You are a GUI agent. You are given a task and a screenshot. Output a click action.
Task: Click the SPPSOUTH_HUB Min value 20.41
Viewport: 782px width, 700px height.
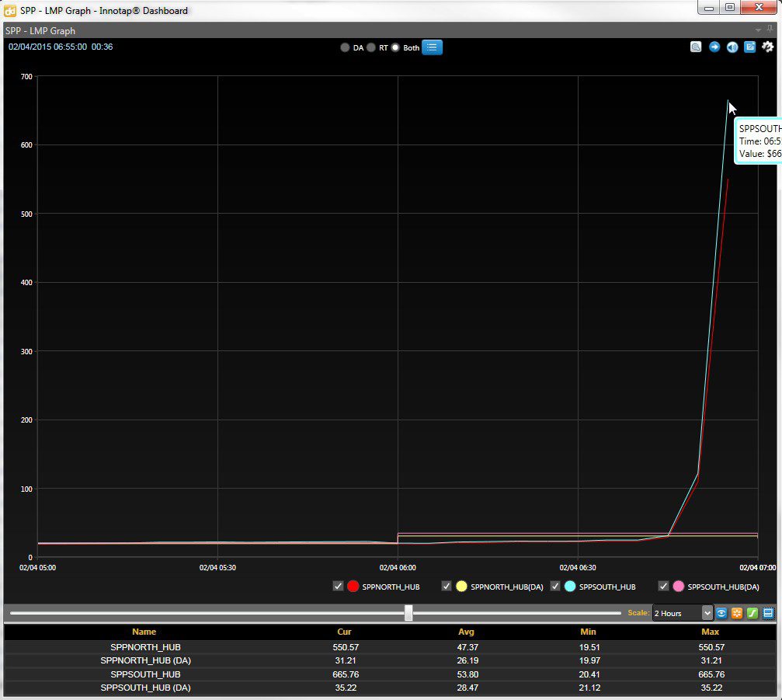pos(589,674)
